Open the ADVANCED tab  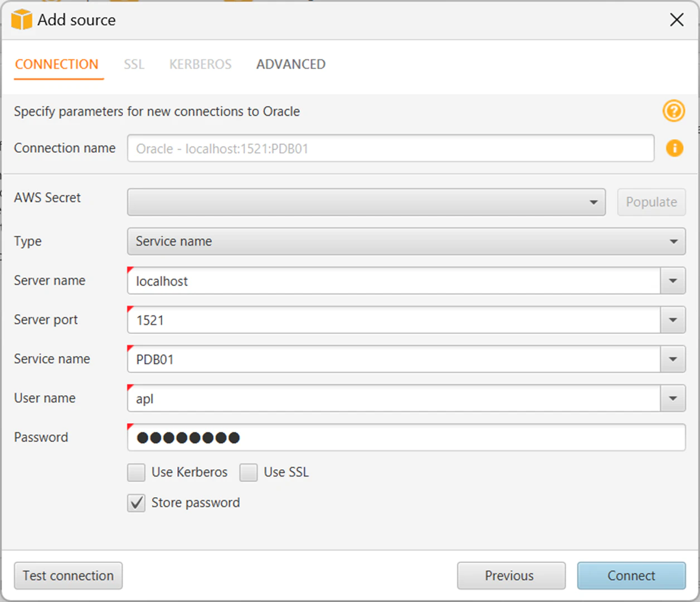click(x=291, y=64)
